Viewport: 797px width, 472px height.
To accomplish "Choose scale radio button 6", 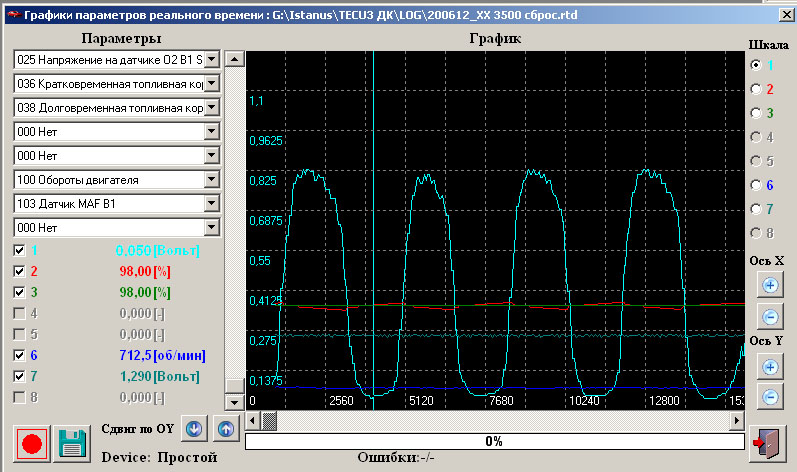I will [x=757, y=184].
